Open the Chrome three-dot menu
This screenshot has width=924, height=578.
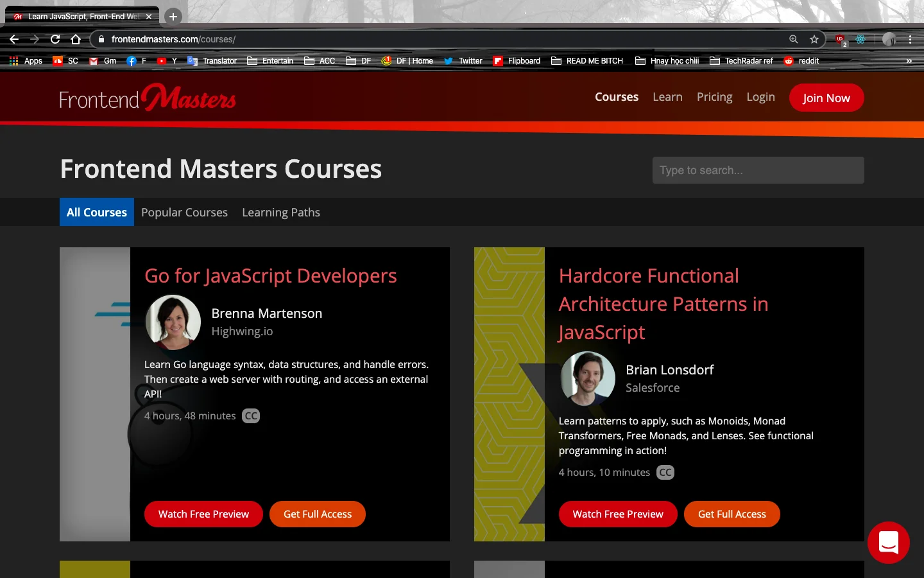(910, 39)
